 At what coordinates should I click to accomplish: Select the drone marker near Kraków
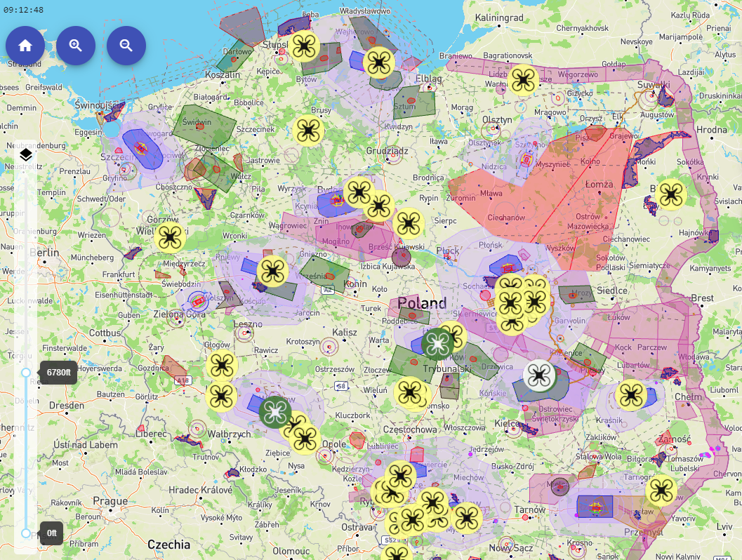467,518
